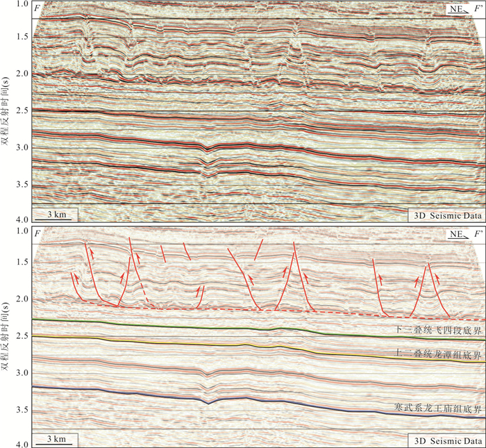Click the 2.5 time tick of the uninterpreted panel
This screenshot has width=486, height=448.
coord(22,110)
